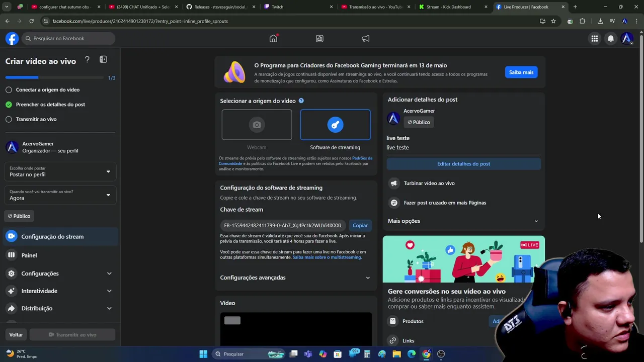
Task: Expand Configurações avançadas
Action: [x=295, y=278]
